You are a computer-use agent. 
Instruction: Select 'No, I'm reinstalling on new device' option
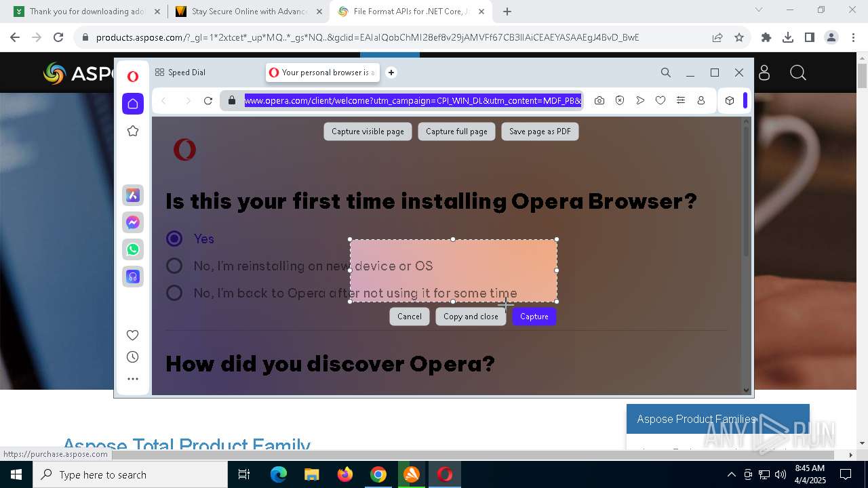[174, 266]
